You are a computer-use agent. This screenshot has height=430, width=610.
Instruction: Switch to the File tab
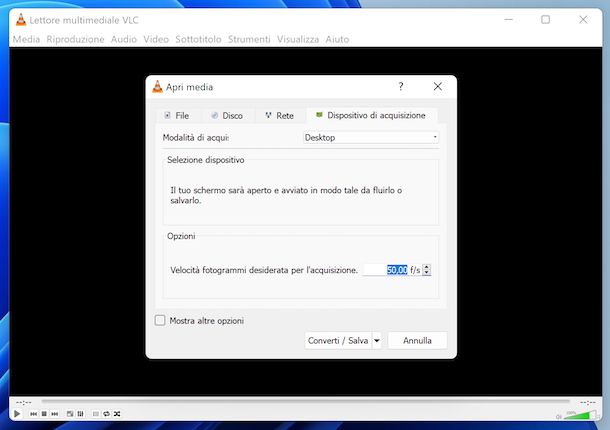pyautogui.click(x=177, y=116)
